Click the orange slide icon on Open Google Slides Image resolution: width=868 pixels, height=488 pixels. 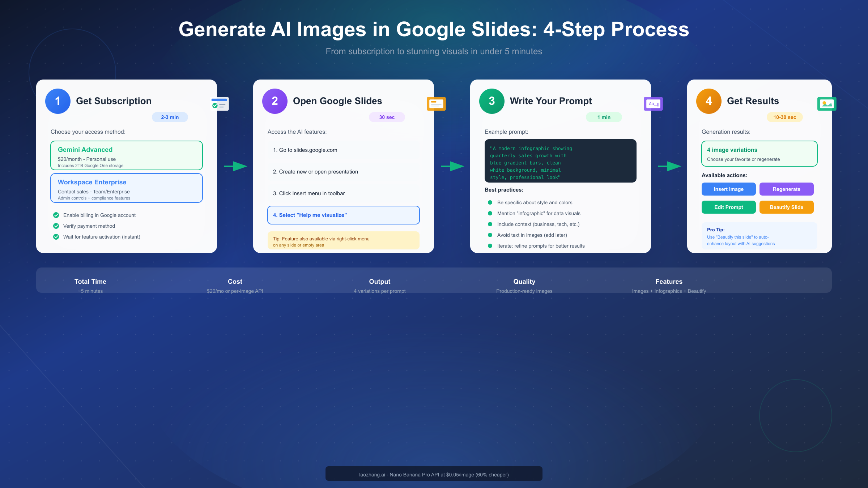coord(437,104)
